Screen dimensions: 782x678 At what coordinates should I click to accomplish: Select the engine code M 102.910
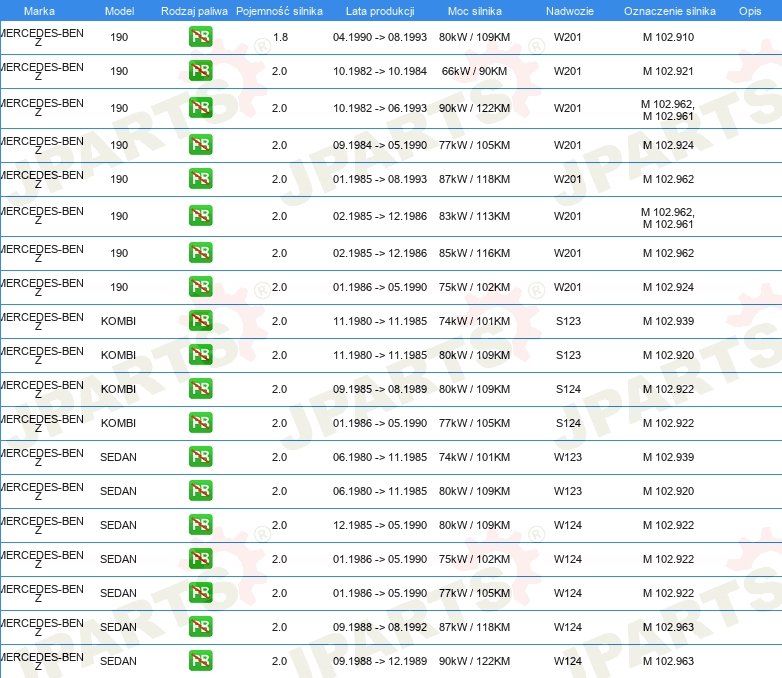(668, 37)
